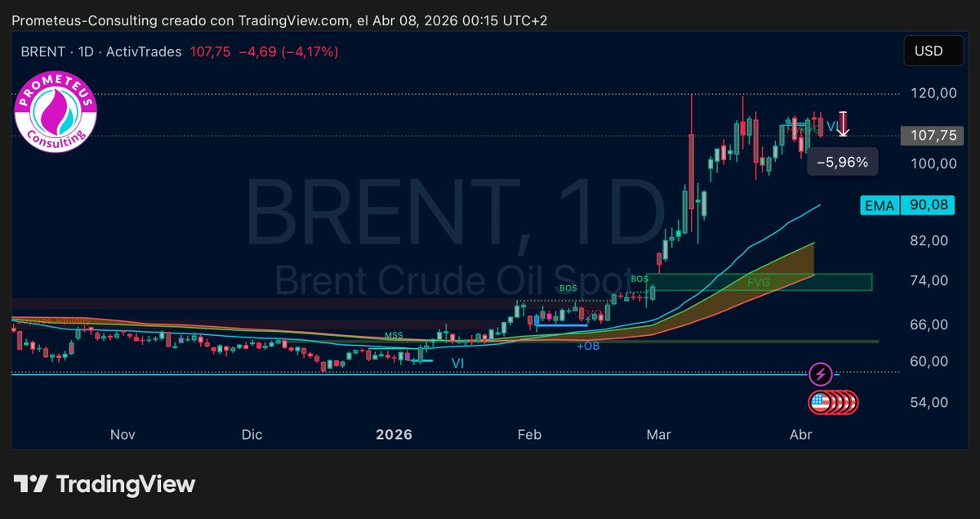Screen dimensions: 980x519
Task: Select Dic on the time axis
Action: [252, 435]
